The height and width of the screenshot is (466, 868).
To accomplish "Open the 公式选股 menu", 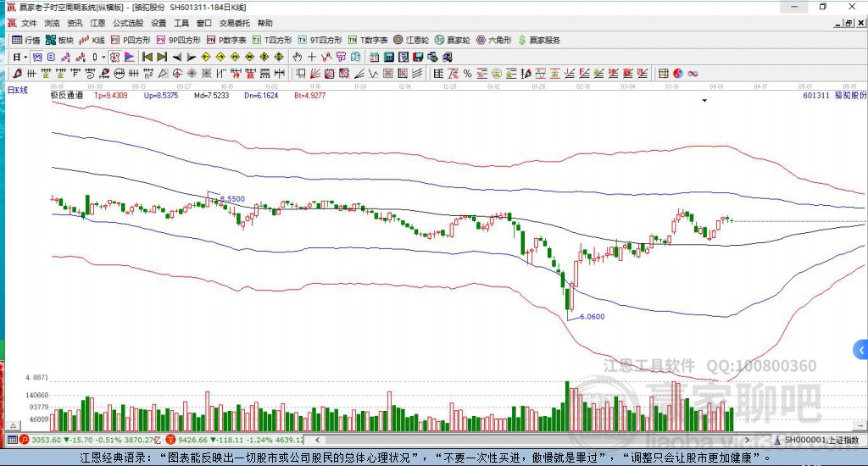I will 128,23.
